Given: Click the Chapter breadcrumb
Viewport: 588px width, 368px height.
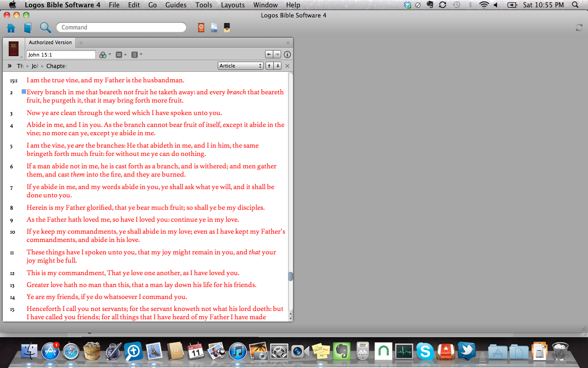Looking at the screenshot, I should (57, 66).
